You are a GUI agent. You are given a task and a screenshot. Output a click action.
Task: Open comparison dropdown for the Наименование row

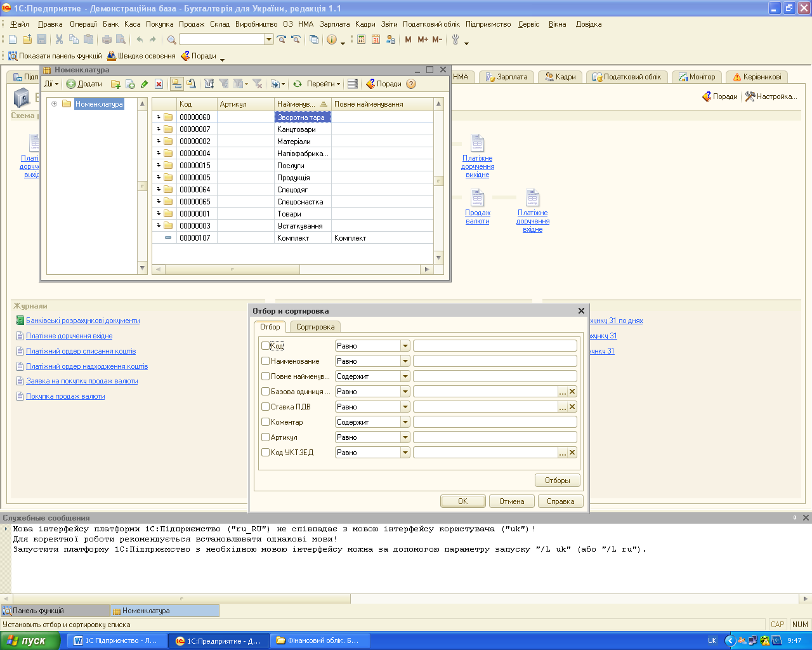pyautogui.click(x=405, y=361)
